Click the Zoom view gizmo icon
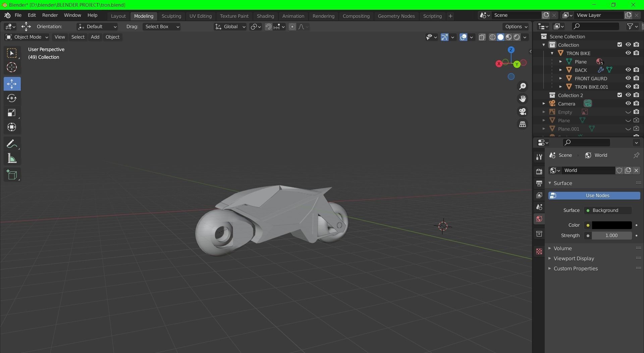 [523, 87]
